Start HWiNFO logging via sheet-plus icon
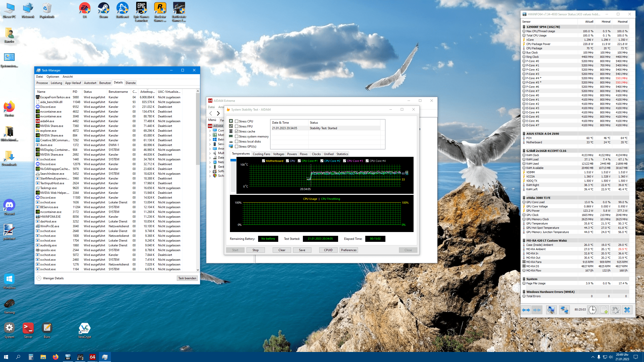 click(x=604, y=310)
